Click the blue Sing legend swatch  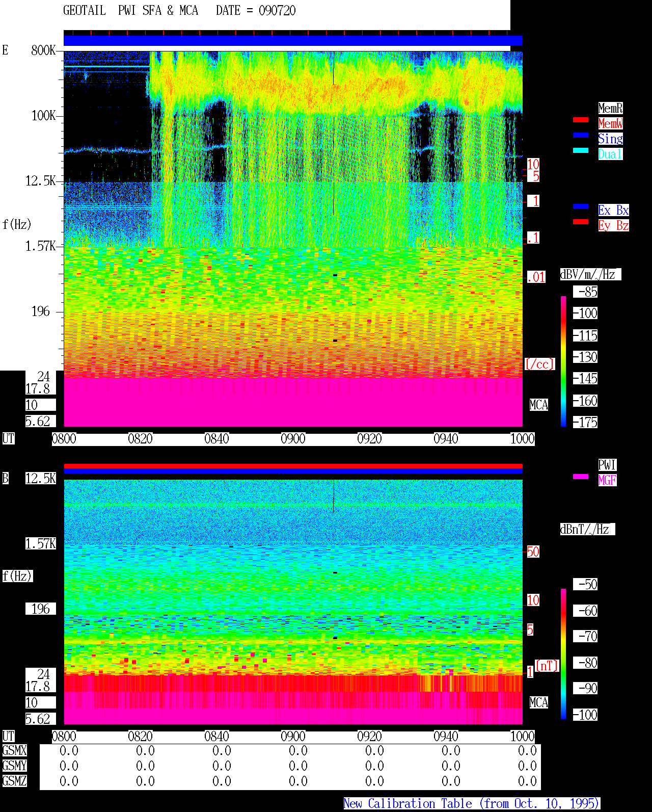click(x=581, y=135)
